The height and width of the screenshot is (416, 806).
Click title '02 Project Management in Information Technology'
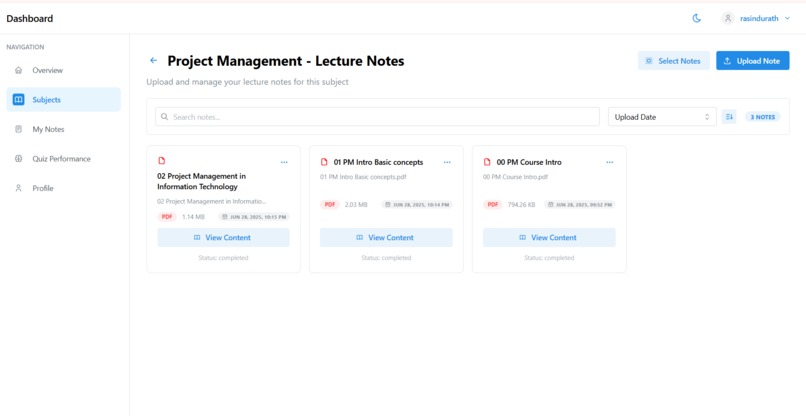[202, 182]
